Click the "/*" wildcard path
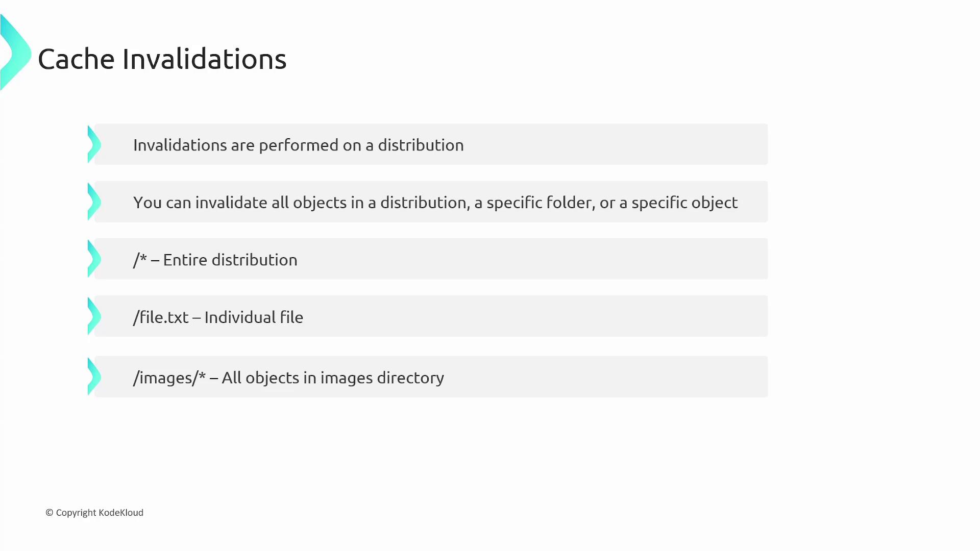Viewport: 980px width, 551px height. point(140,260)
